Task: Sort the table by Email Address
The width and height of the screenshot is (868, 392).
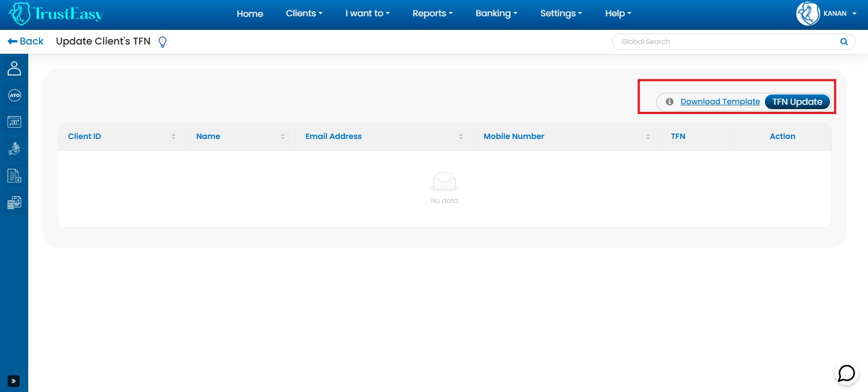Action: [x=460, y=137]
